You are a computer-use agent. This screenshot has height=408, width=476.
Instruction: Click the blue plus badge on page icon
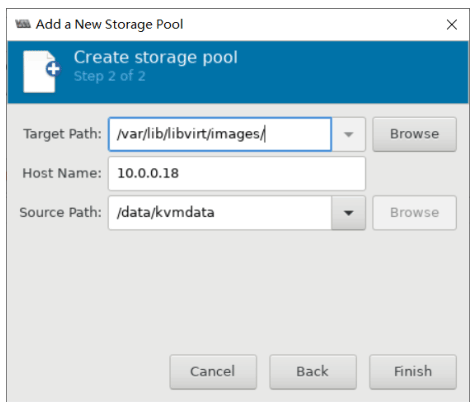[53, 69]
